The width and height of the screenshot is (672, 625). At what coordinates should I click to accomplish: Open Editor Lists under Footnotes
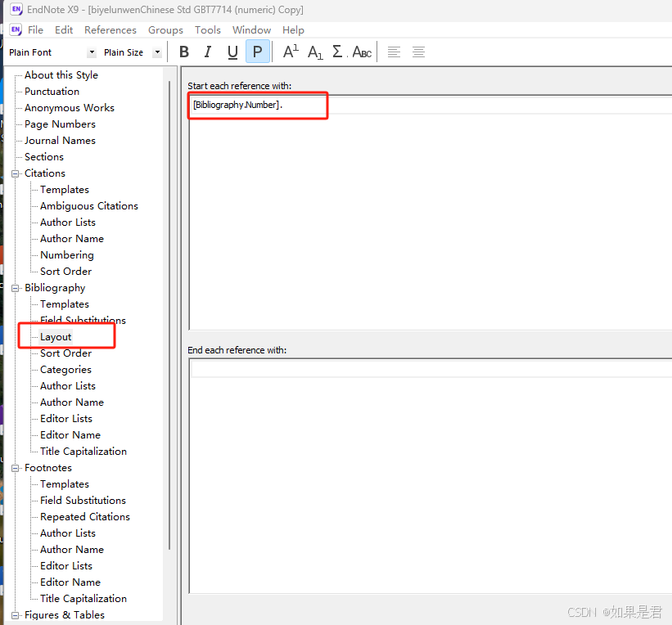pos(66,566)
